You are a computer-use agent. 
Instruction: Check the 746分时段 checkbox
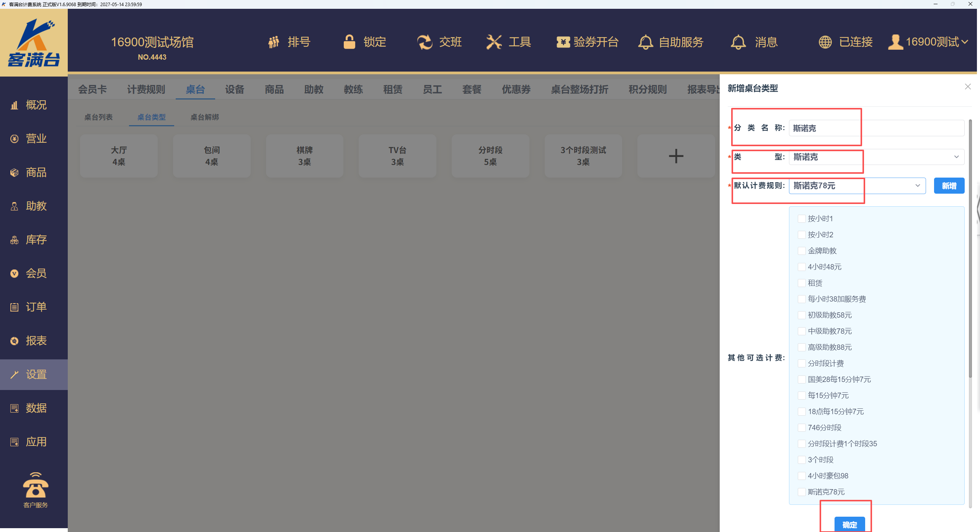(802, 428)
